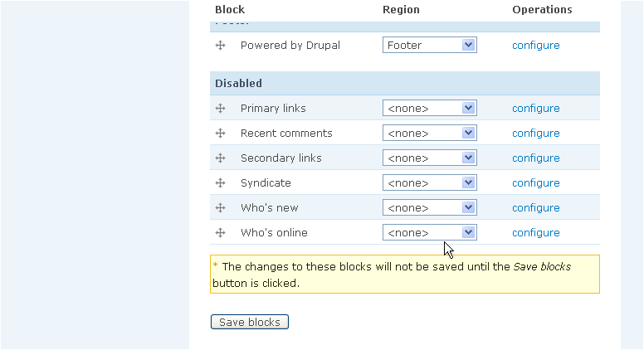Viewport: 644px width, 350px height.
Task: Open region dropdown for Who's online
Action: (x=430, y=233)
